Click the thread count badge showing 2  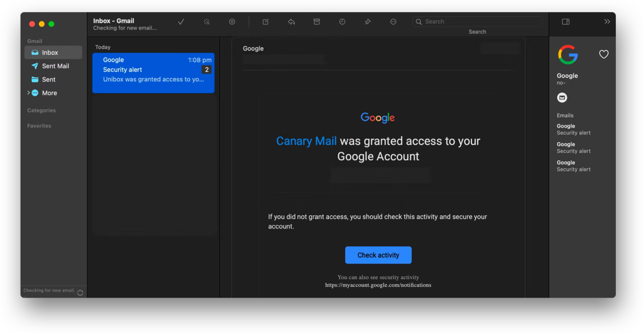[206, 70]
